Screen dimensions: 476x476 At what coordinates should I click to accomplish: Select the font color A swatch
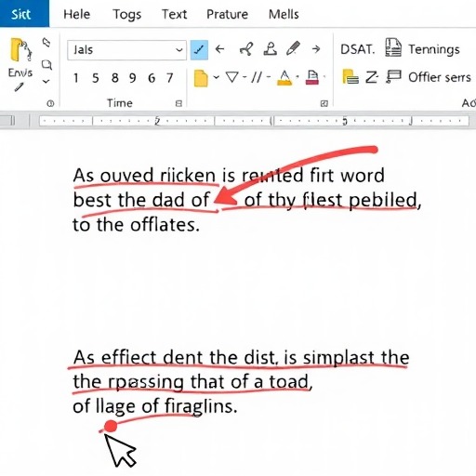(x=284, y=77)
